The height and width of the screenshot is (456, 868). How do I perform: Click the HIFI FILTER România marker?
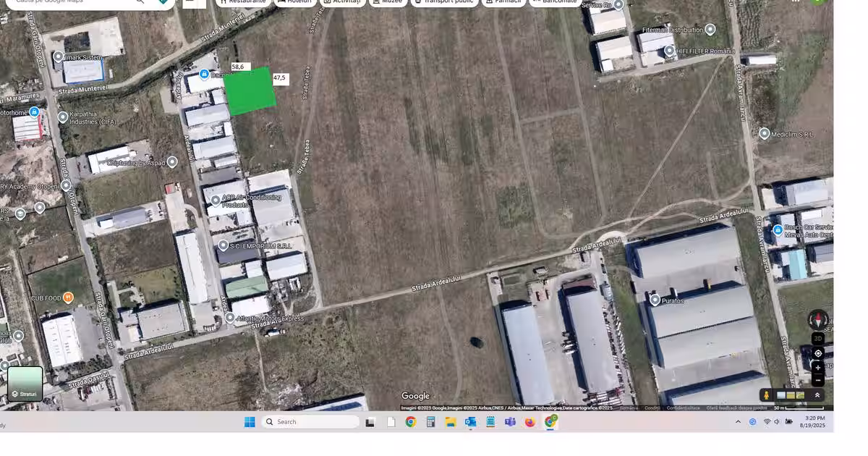point(670,51)
